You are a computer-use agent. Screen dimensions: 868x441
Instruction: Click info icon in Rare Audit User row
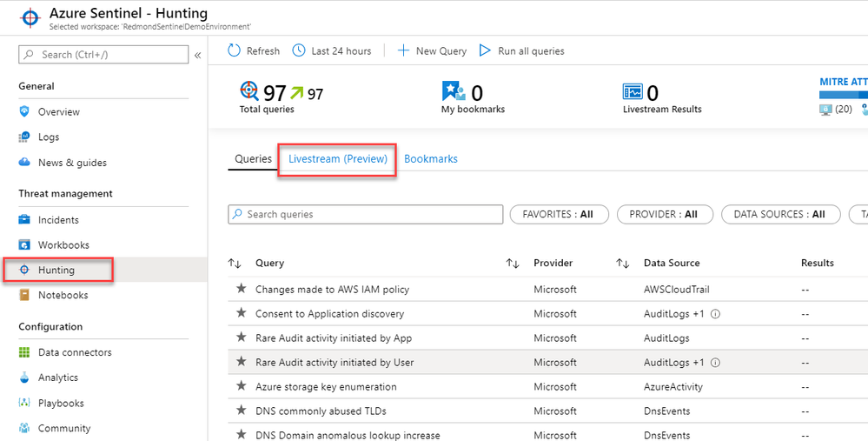715,363
